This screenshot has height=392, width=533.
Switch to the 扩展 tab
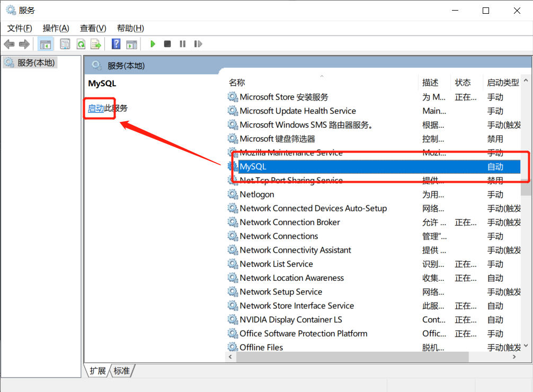[x=97, y=371]
